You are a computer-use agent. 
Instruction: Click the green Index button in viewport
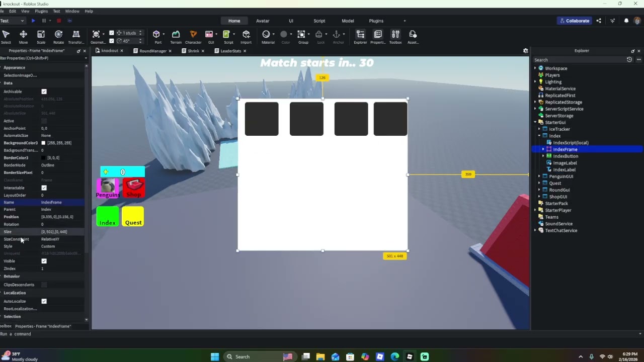click(x=107, y=216)
